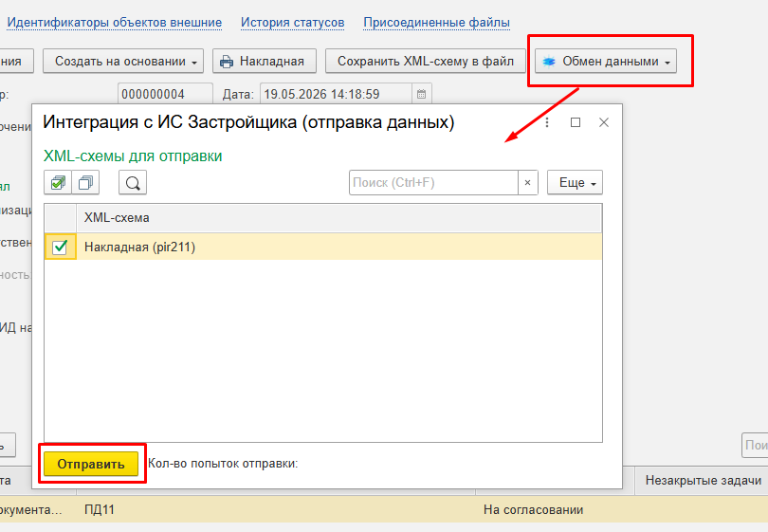
Task: Click the yellow Отправить button
Action: [x=91, y=464]
